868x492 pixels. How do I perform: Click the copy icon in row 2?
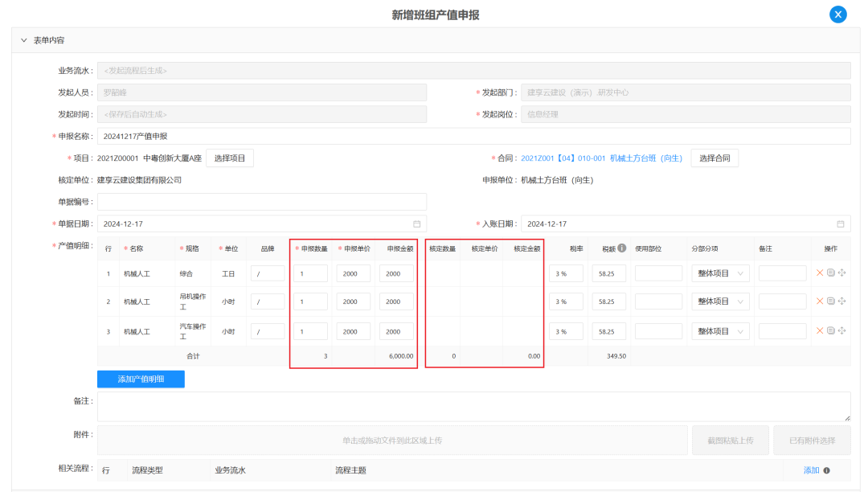[x=831, y=301]
